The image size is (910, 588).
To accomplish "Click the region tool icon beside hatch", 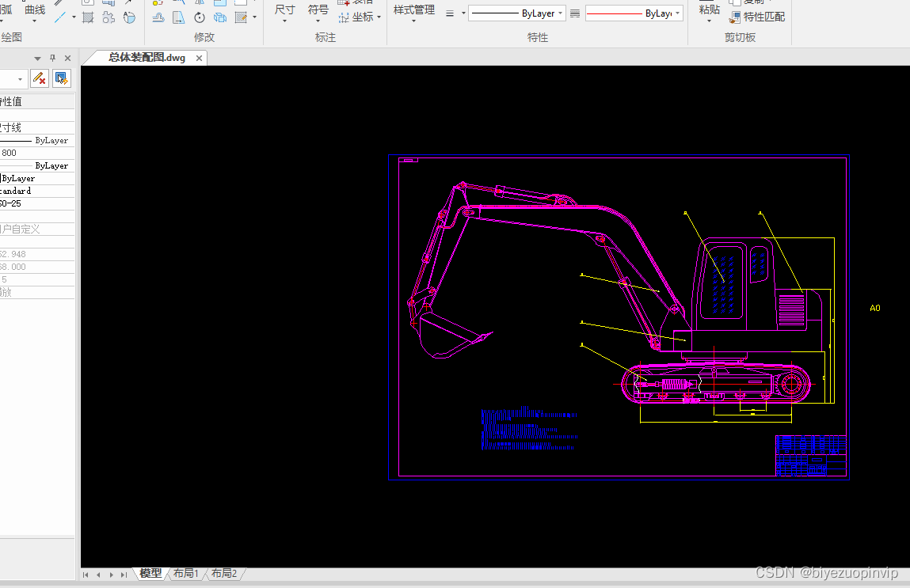I will [x=109, y=17].
